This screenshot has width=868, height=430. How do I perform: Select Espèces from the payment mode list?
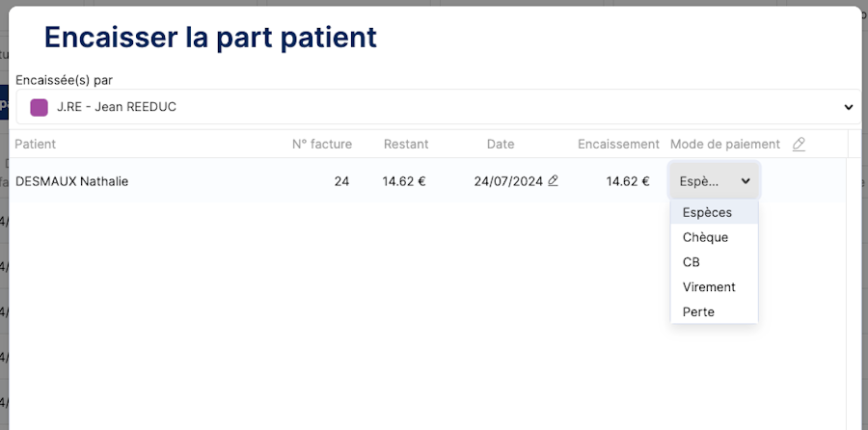(x=707, y=212)
